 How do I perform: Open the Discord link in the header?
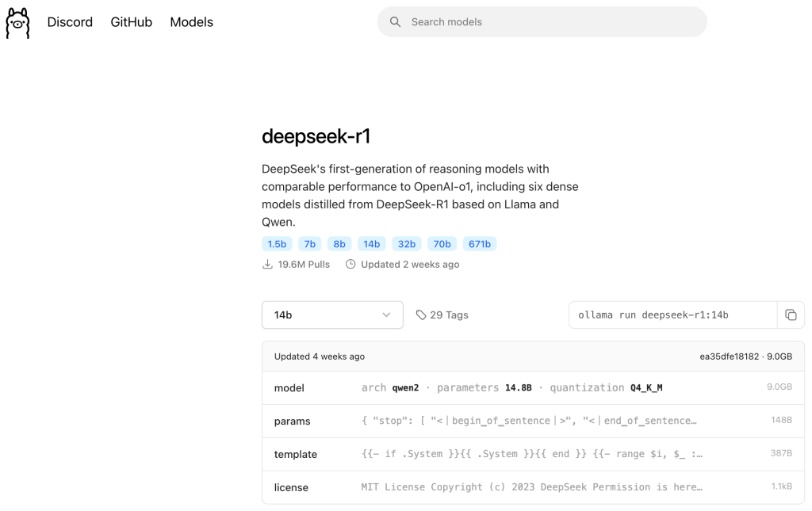70,22
